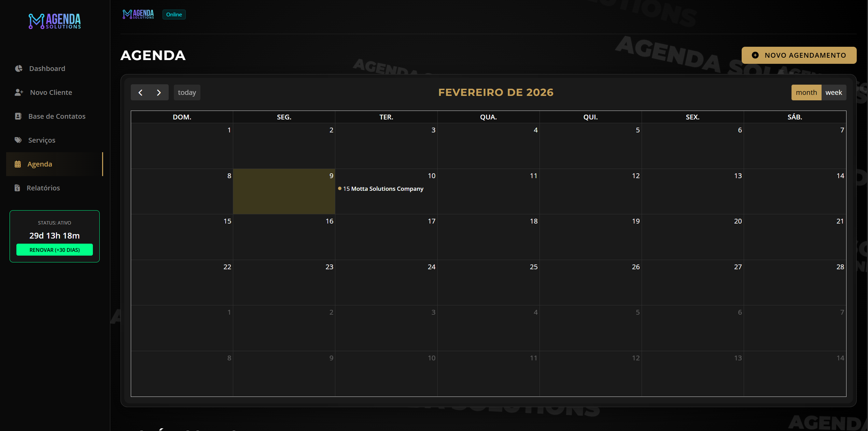Click the plus icon on Novo Agendamento
The height and width of the screenshot is (431, 868).
pos(755,55)
